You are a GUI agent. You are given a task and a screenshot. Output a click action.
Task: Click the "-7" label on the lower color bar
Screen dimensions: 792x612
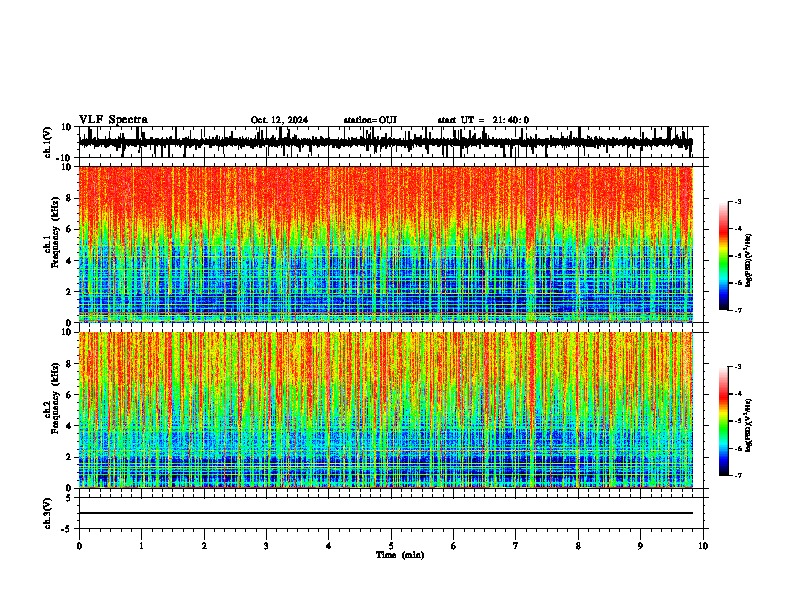coord(737,475)
